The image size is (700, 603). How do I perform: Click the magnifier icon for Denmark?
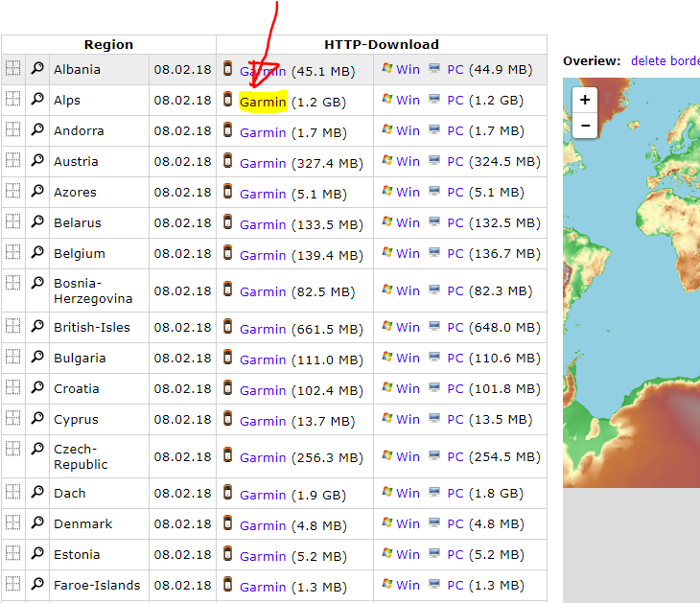click(x=37, y=522)
